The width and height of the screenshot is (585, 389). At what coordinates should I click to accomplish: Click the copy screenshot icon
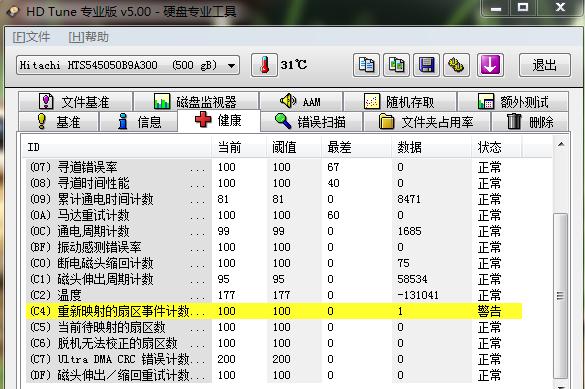(396, 65)
